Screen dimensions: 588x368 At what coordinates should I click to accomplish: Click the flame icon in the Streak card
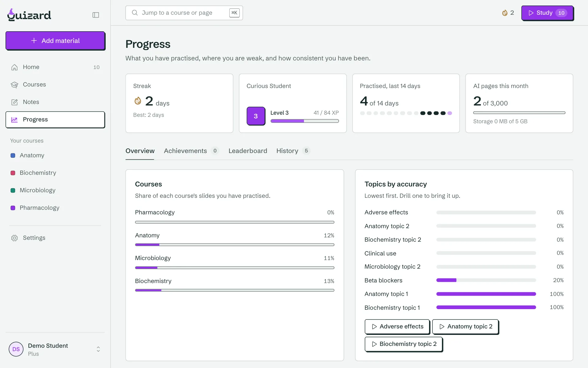pos(138,101)
